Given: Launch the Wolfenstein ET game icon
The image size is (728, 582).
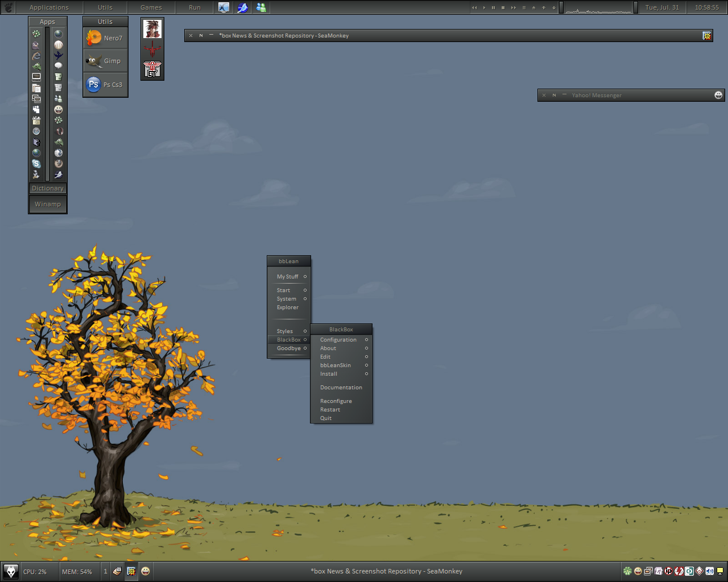Looking at the screenshot, I should [152, 69].
